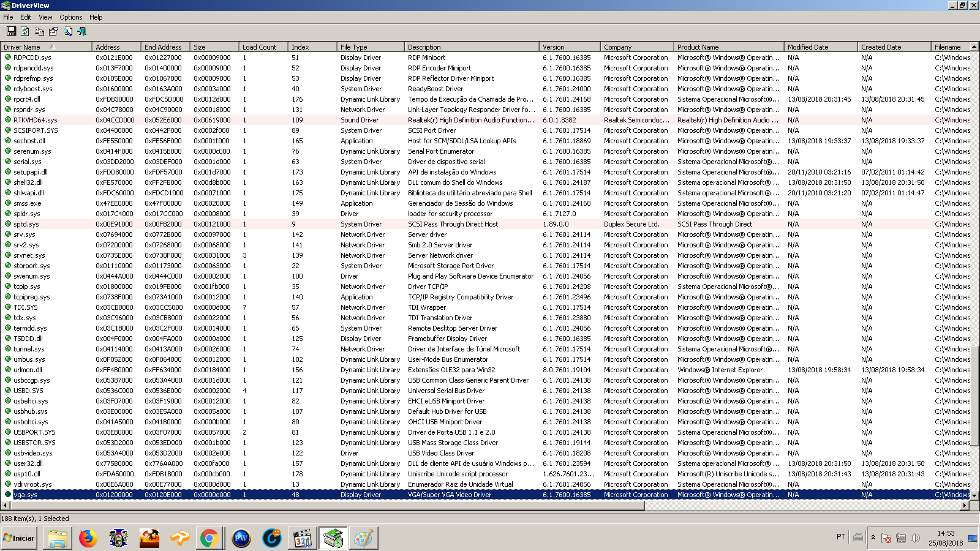This screenshot has width=980, height=551.
Task: Select the USBSTOR.SYS driver name
Action: point(34,443)
